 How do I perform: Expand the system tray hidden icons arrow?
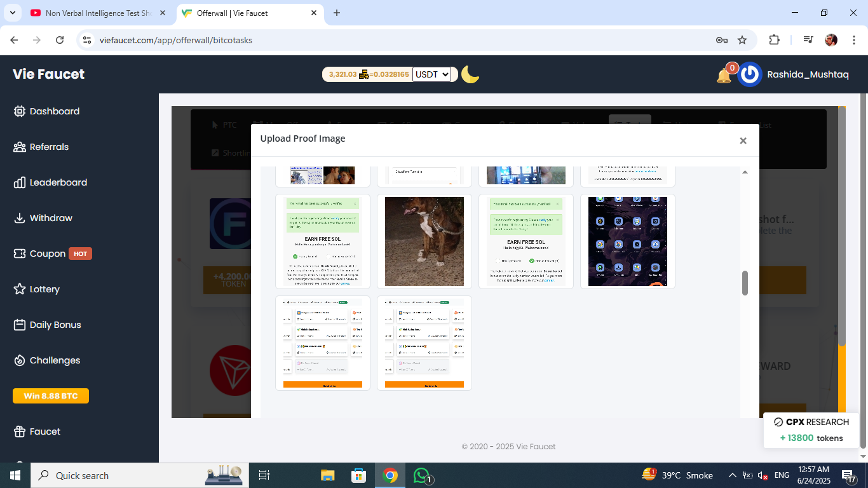click(x=732, y=475)
